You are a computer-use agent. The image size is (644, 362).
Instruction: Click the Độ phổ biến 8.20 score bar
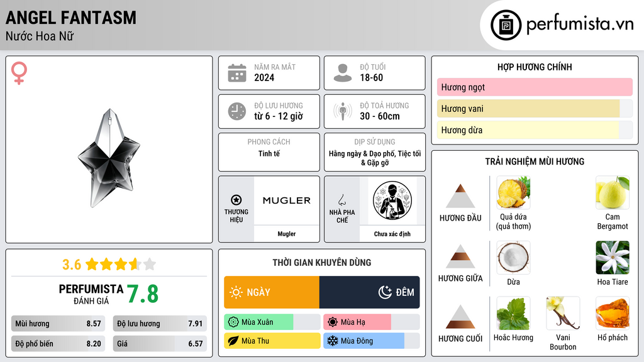coord(58,344)
